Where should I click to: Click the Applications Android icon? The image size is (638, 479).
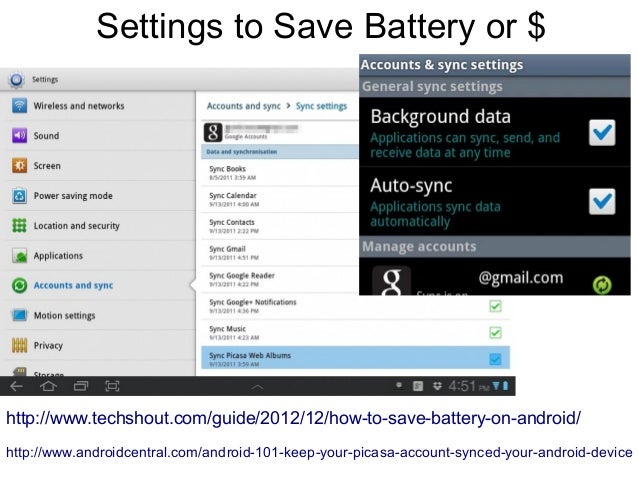[19, 256]
